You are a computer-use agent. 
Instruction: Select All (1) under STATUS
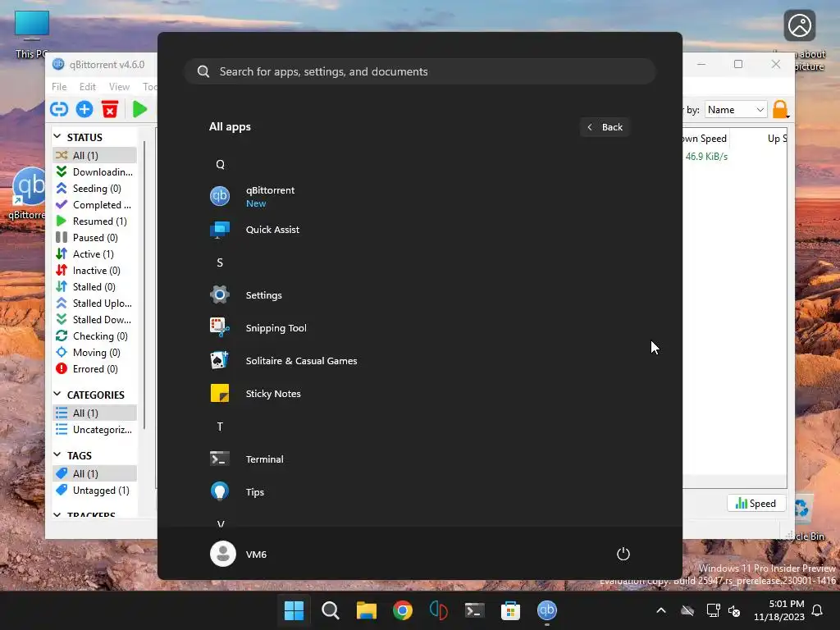(95, 155)
